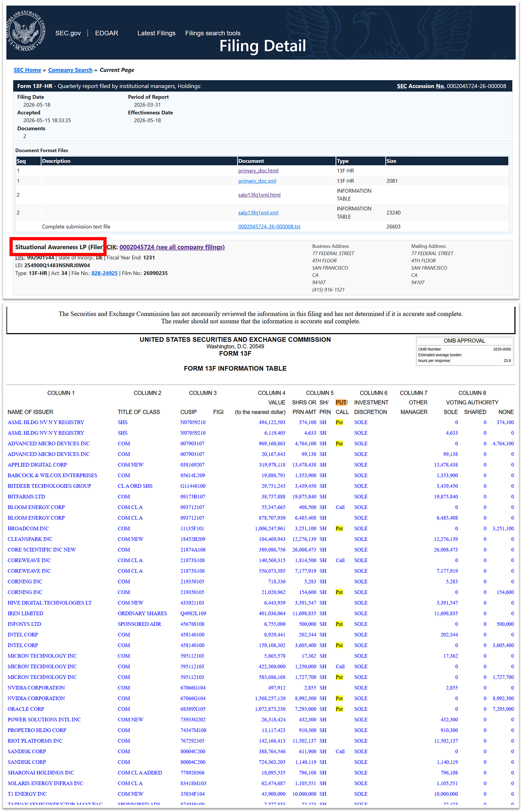Viewport: 522px width, 812px height.
Task: Click the highlighted PUT/ column header
Action: point(341,403)
